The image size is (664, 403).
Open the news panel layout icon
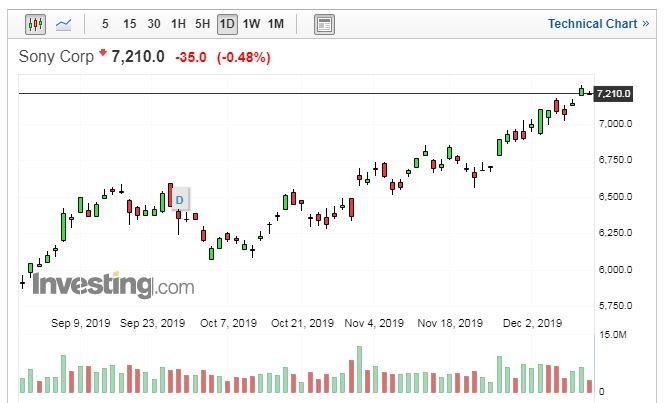[324, 24]
